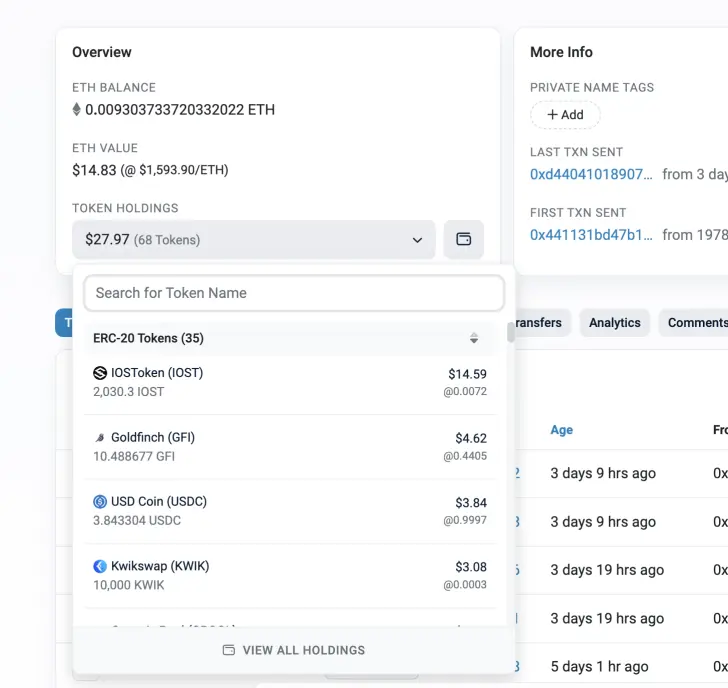Click the @0.9997 USDC price
Image resolution: width=728 pixels, height=688 pixels.
point(465,520)
